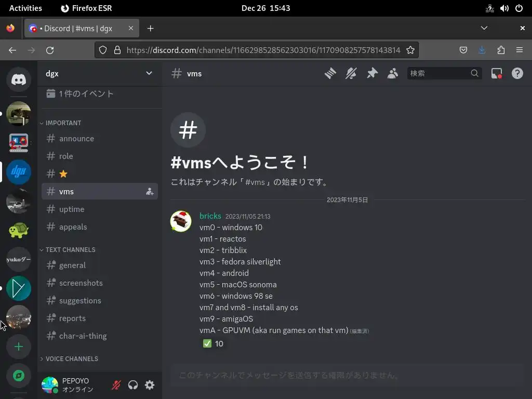532x399 pixels.
Task: Open a new Firefox tab
Action: [151, 29]
